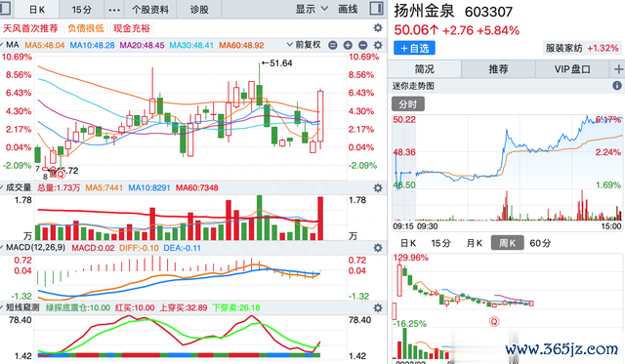Select the 周K weekly chart tab
The width and height of the screenshot is (625, 364).
[507, 243]
